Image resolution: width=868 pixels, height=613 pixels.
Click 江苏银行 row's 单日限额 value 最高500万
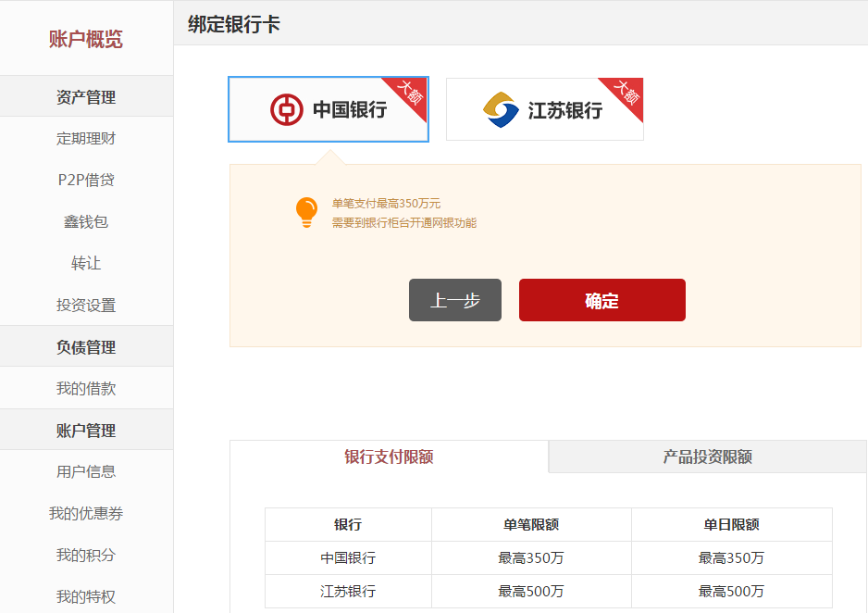click(x=732, y=591)
